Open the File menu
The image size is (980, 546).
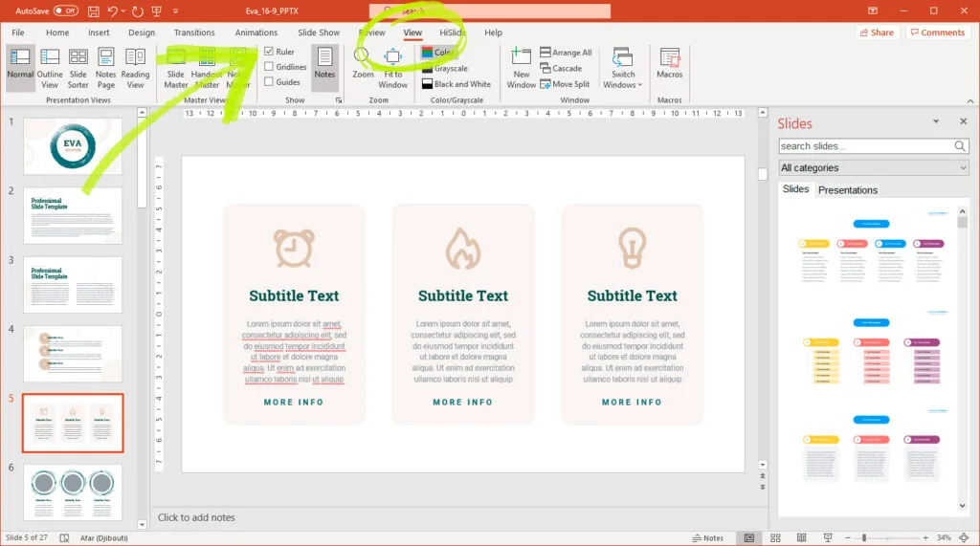(18, 33)
